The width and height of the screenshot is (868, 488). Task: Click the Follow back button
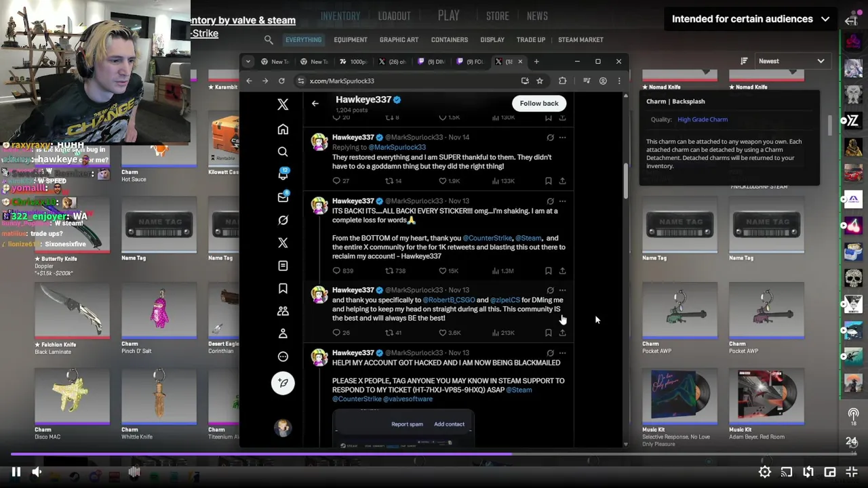click(539, 103)
